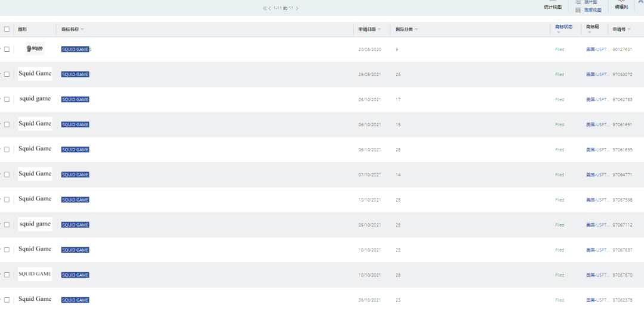
Task: Click class number 14 in 国际分类 column
Action: (x=398, y=175)
